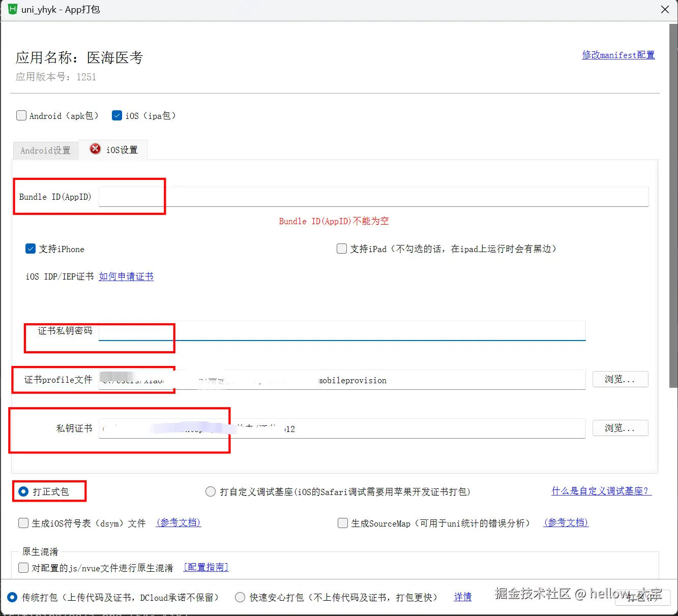This screenshot has width=678, height=616.
Task: Enable 对配置的js/nvue文件进行原生混淆 checkbox
Action: click(23, 568)
